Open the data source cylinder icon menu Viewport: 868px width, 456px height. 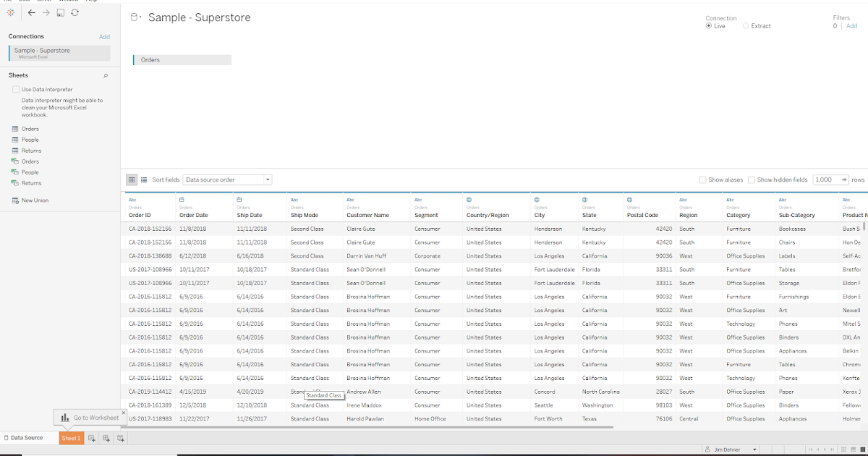click(135, 17)
